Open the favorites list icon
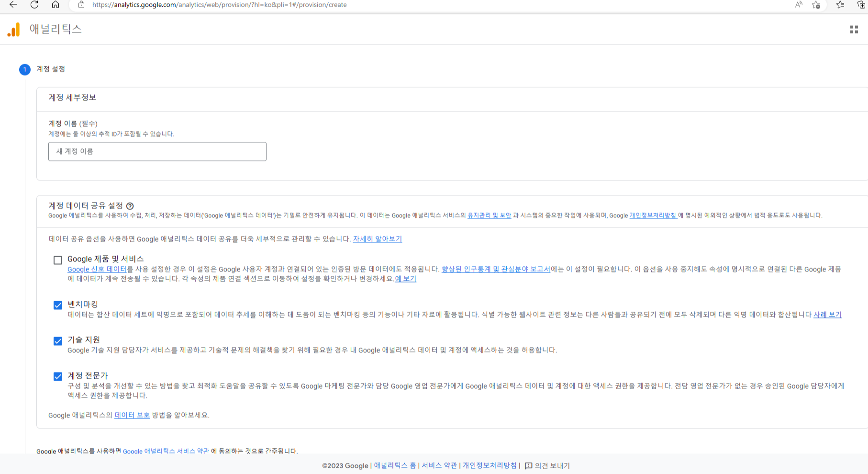The image size is (868, 474). (840, 5)
